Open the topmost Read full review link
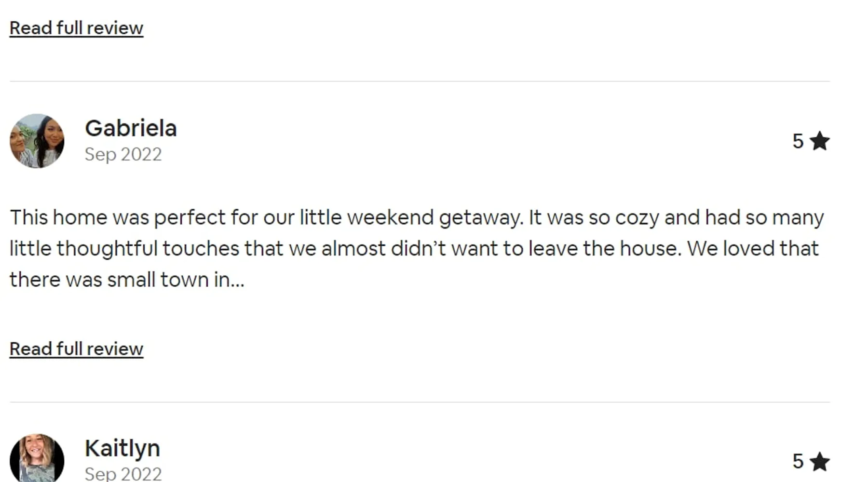Screen dimensions: 868x482 [x=76, y=28]
